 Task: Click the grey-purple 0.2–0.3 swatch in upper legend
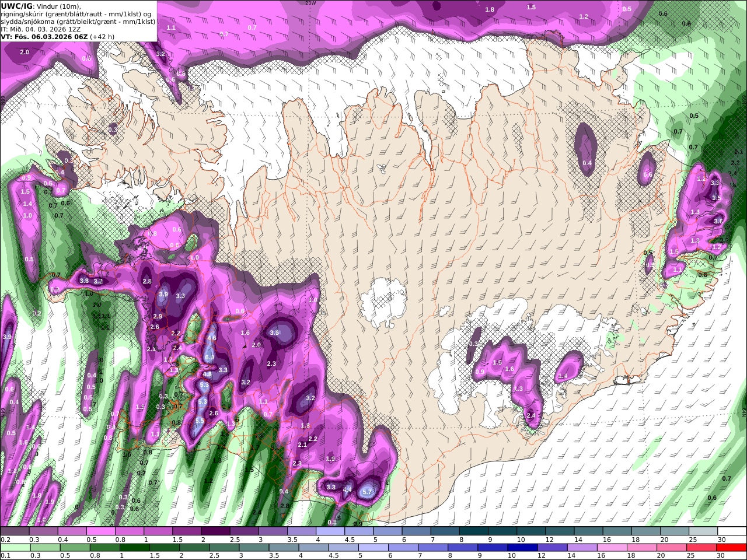pyautogui.click(x=15, y=531)
